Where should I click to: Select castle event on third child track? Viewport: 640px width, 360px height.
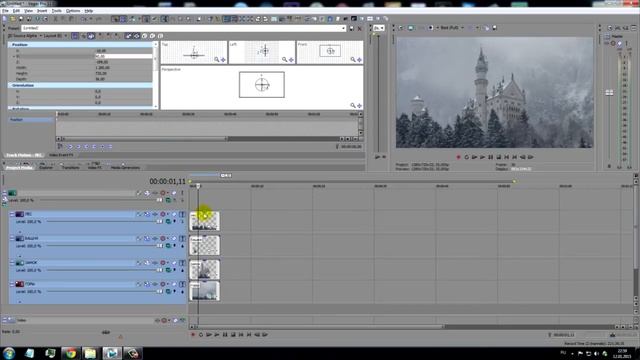204,269
